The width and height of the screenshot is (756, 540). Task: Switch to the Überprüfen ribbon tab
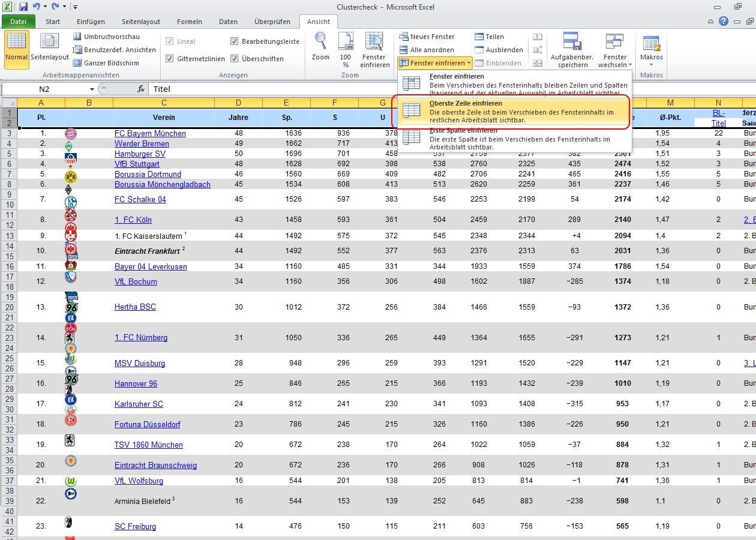point(272,22)
